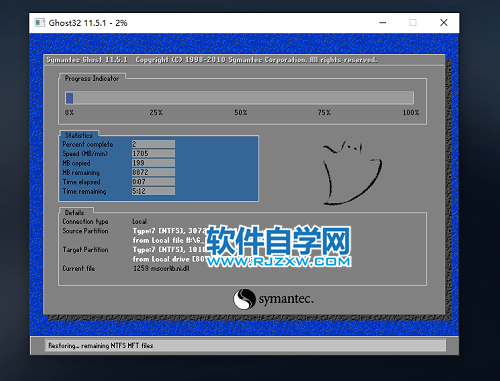Viewport: 500px width, 381px height.
Task: Click the progress indicator bar
Action: 239,98
